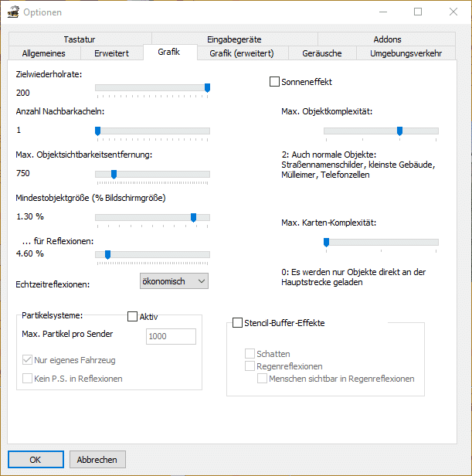Viewport: 472px width, 476px height.
Task: Go to the Allgemeines tab
Action: pos(44,53)
